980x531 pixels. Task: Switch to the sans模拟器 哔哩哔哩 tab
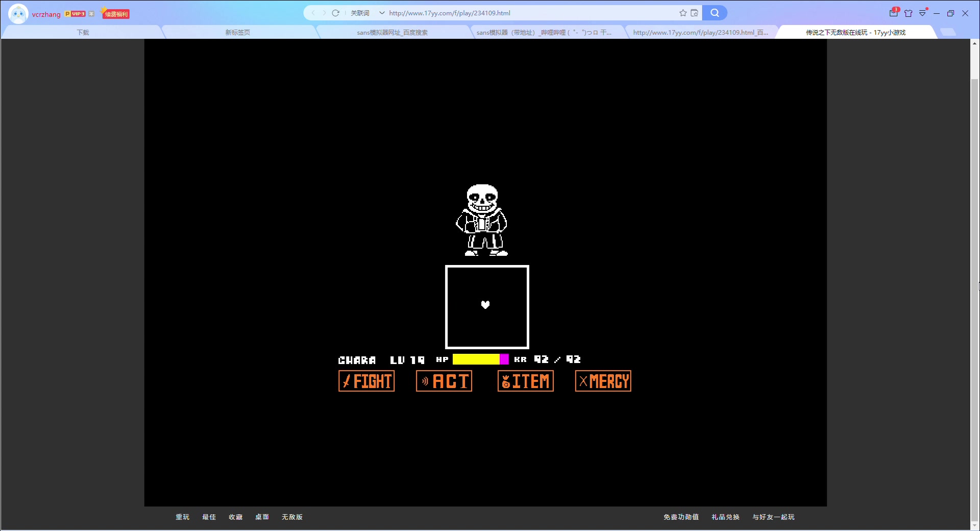[x=544, y=32]
